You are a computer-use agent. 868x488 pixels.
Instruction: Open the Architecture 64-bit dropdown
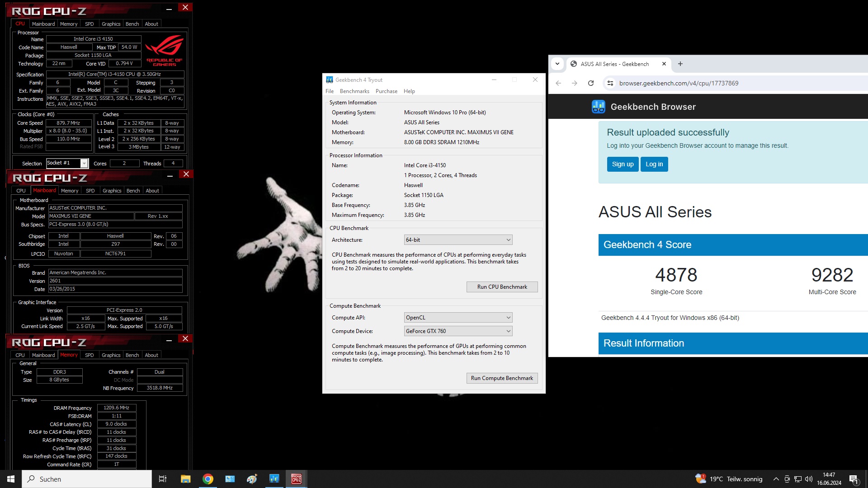(458, 240)
